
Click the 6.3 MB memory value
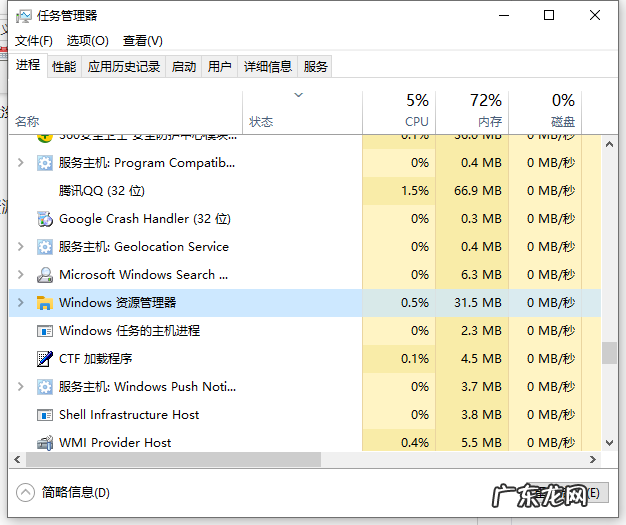[481, 275]
